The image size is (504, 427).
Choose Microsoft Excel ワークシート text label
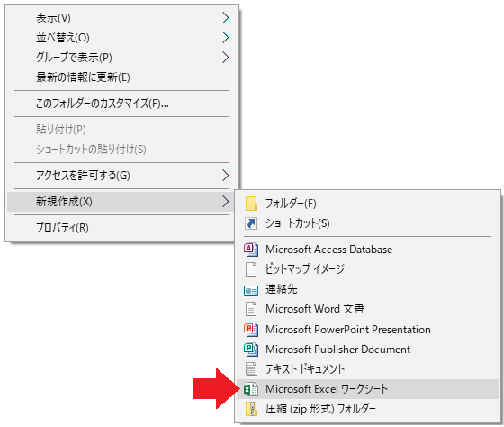[327, 389]
